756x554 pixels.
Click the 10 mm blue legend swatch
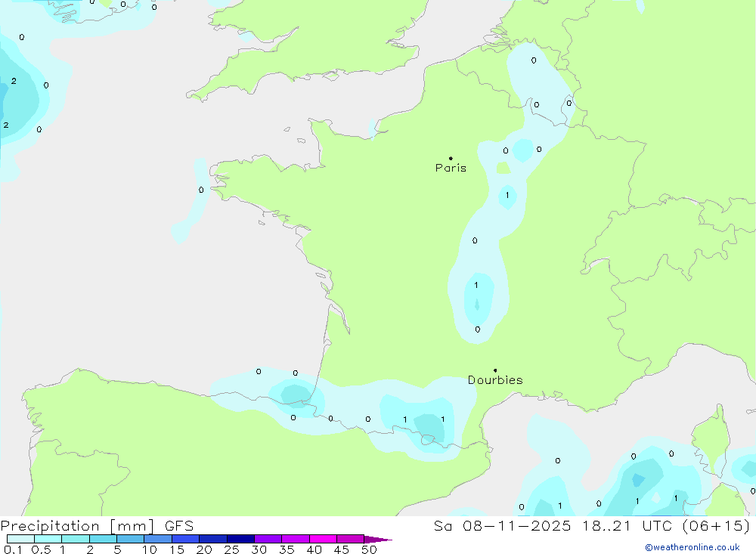click(x=158, y=539)
